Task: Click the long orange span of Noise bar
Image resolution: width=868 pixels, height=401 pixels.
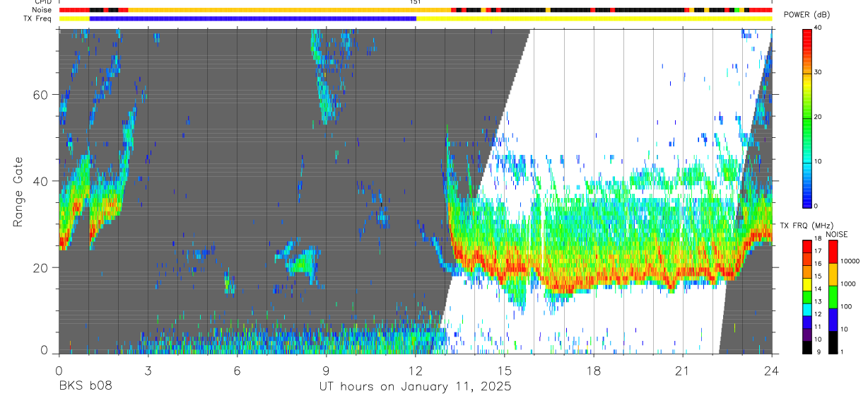Action: (289, 10)
